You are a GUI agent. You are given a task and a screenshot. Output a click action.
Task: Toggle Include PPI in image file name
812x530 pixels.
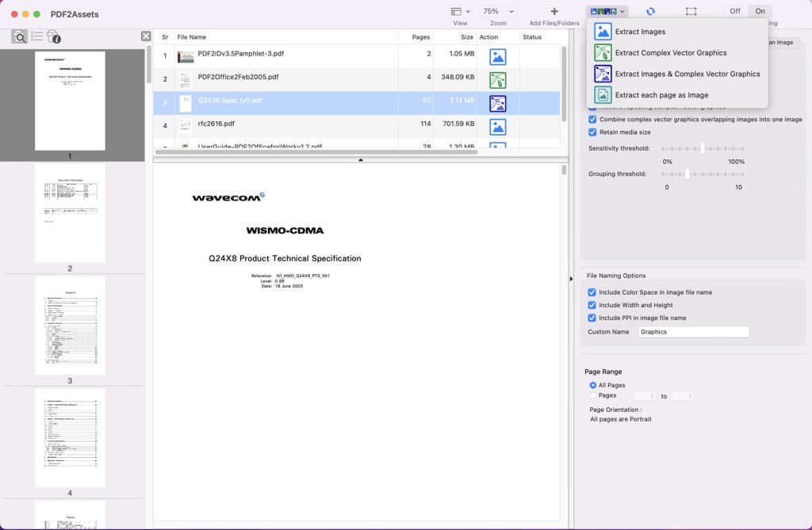click(x=592, y=318)
